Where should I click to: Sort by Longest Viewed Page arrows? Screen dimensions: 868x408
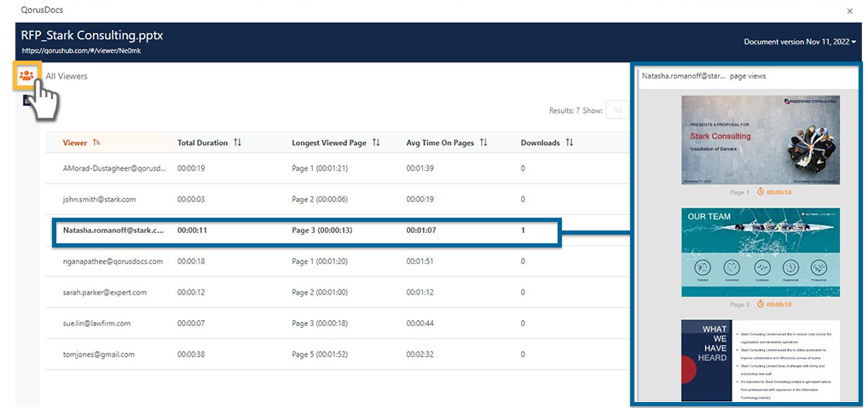pos(376,143)
